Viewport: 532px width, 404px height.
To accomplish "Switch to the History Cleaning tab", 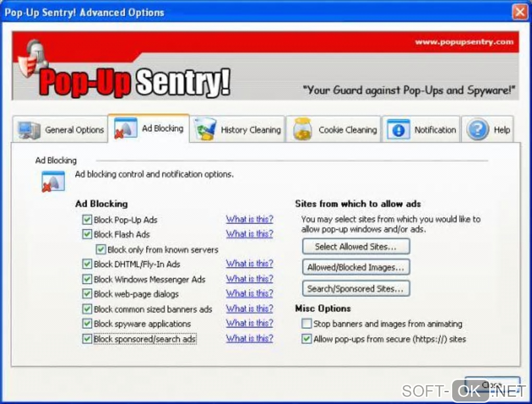I will [237, 129].
